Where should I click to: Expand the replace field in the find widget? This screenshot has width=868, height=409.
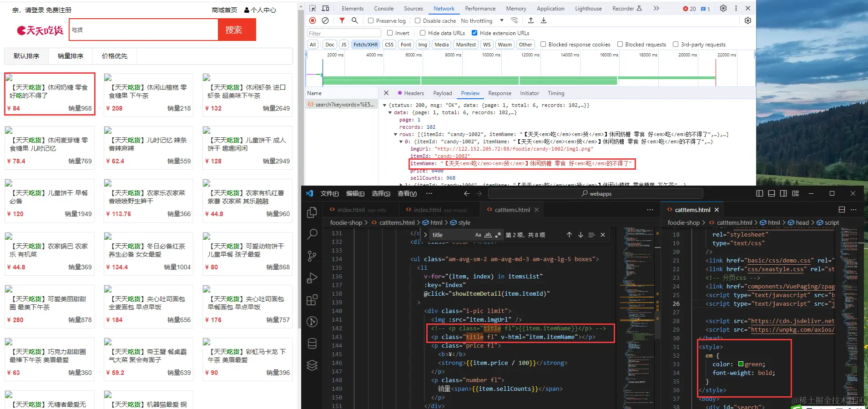tap(425, 235)
